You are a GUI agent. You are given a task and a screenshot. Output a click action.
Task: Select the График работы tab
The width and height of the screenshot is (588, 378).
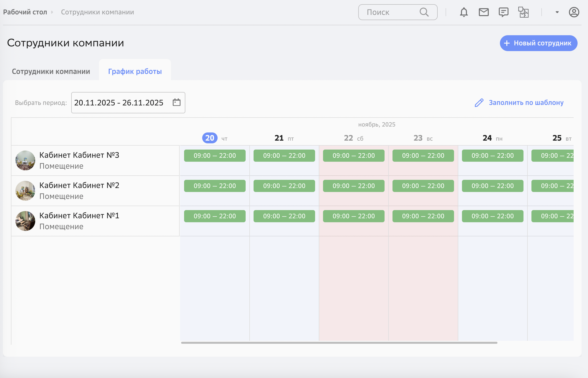tap(135, 71)
